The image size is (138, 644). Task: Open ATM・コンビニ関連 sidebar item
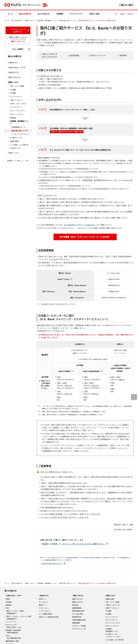point(17,86)
